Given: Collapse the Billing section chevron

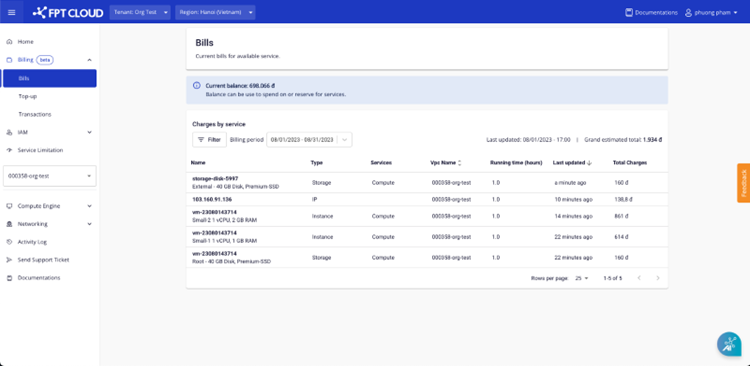Looking at the screenshot, I should 89,60.
